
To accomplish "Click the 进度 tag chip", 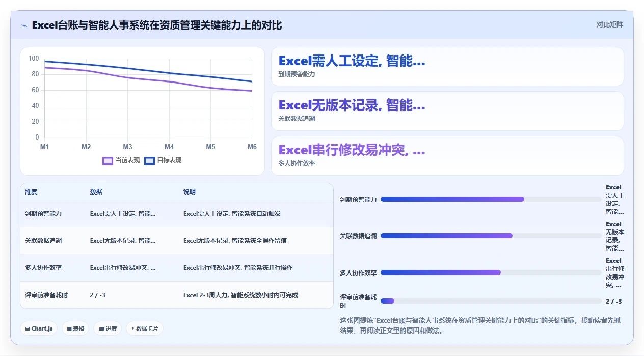I will click(108, 328).
